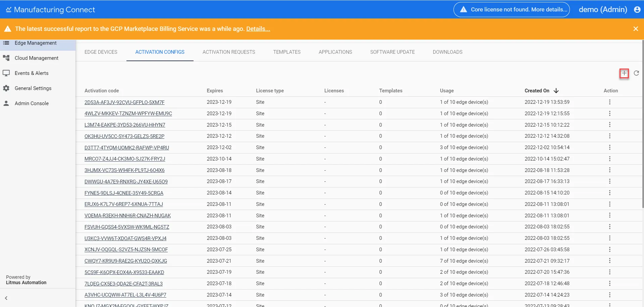Click the page vertical scrollbar

pos(643,124)
